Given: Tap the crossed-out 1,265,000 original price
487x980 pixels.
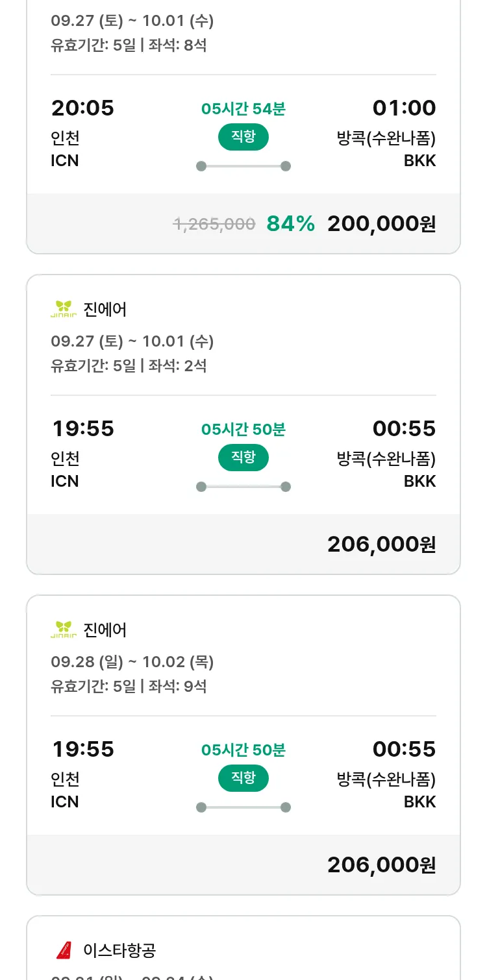Looking at the screenshot, I should 214,225.
